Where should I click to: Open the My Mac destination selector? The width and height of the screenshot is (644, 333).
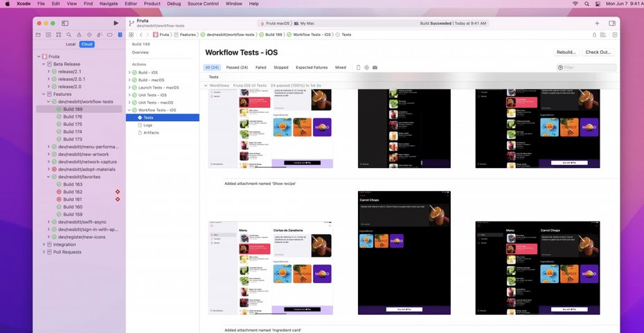(304, 24)
